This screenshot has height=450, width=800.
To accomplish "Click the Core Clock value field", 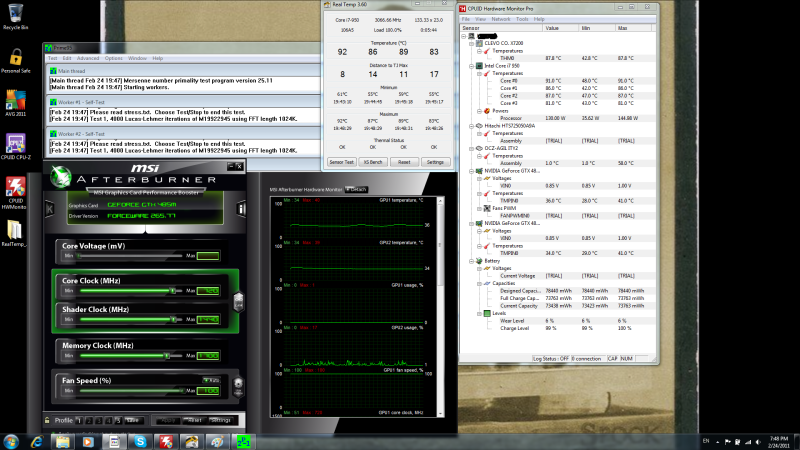I will [x=208, y=290].
